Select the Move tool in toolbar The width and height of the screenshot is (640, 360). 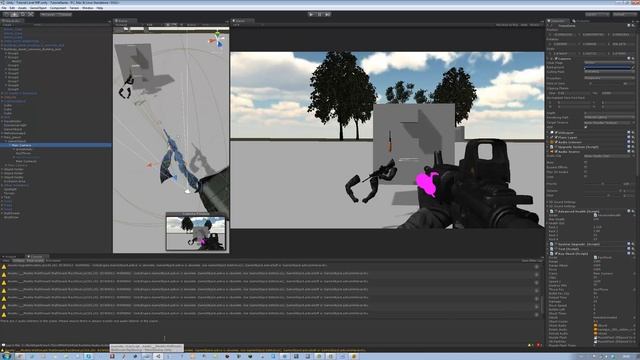point(14,14)
